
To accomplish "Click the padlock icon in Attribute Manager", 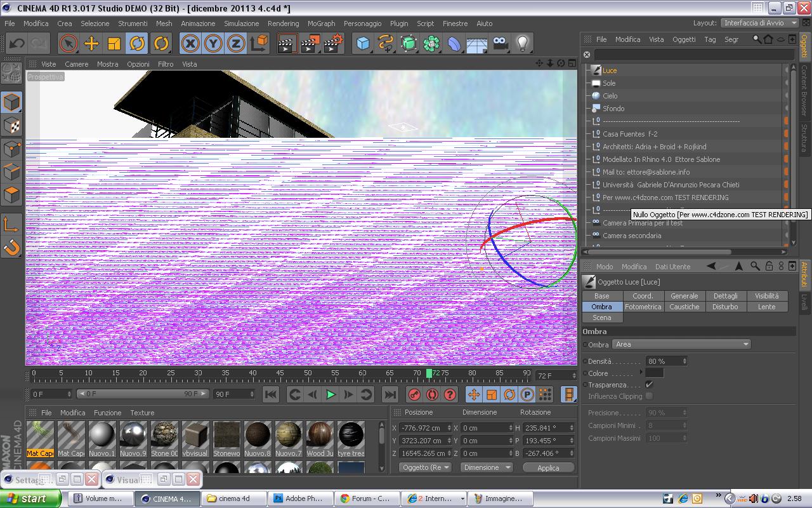I will (769, 267).
